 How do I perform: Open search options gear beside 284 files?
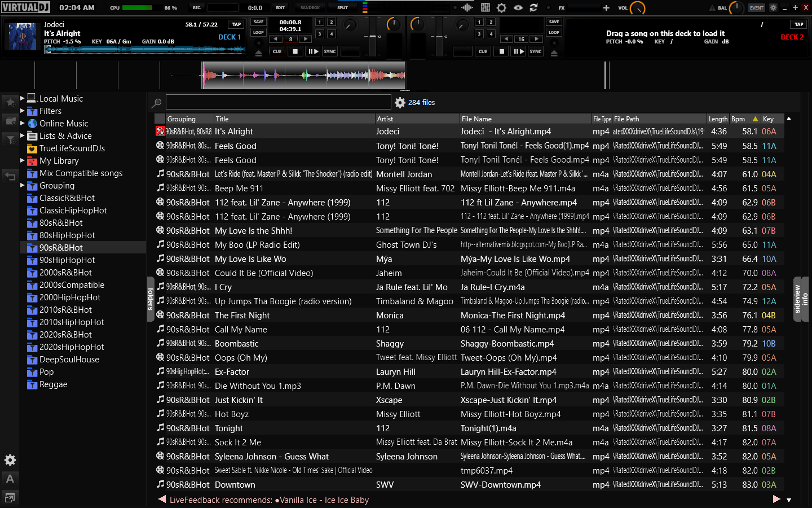tap(400, 102)
